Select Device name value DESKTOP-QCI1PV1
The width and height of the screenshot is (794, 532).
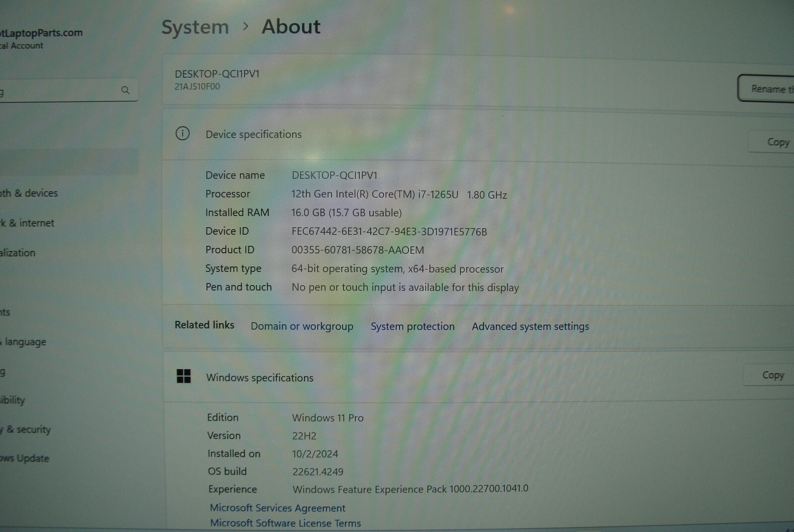(334, 176)
